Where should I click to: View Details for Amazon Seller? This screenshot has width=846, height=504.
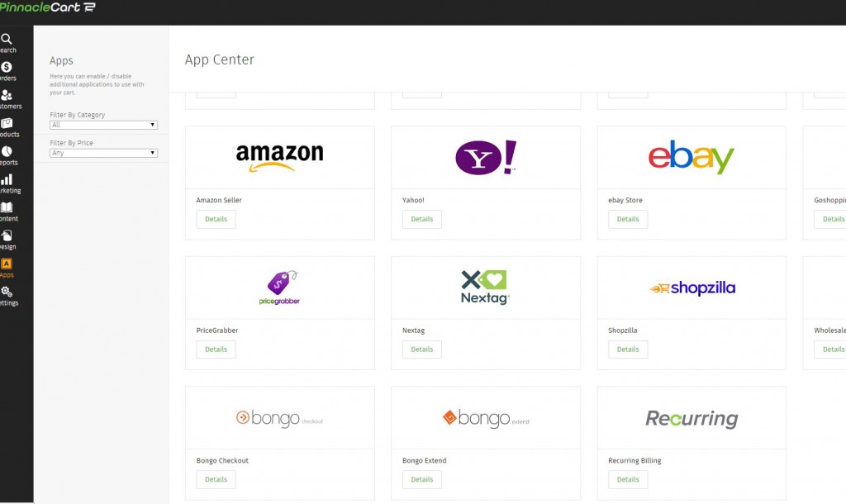[216, 219]
